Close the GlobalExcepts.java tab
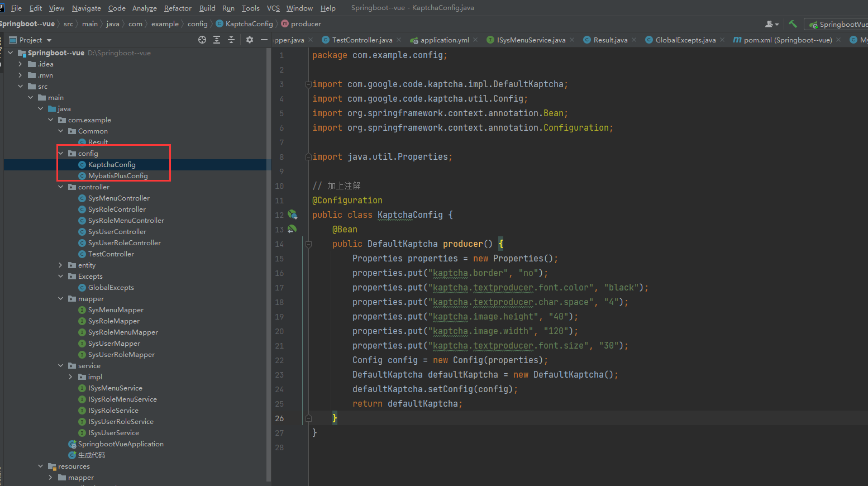Screen dimensions: 868x486 [x=722, y=40]
